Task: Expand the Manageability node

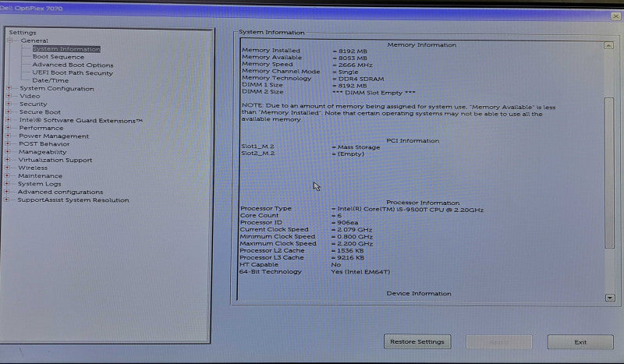Action: pyautogui.click(x=8, y=151)
